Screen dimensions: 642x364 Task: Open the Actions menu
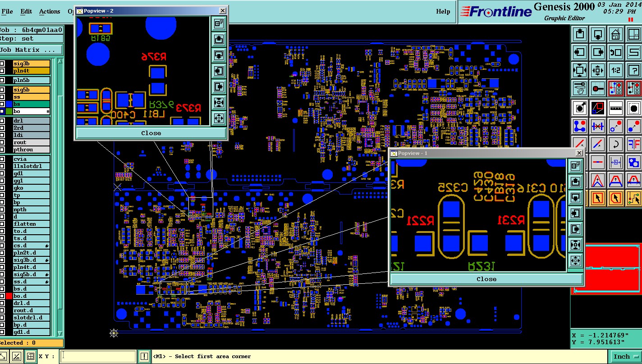[50, 11]
